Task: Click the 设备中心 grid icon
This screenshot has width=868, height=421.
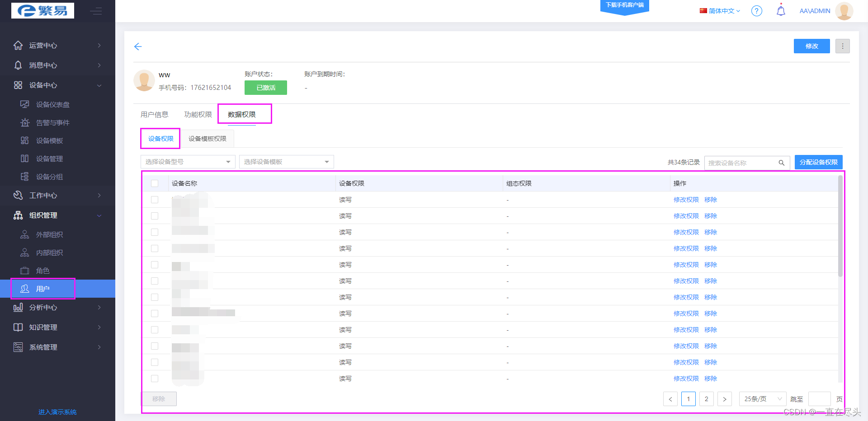Action: pyautogui.click(x=18, y=85)
